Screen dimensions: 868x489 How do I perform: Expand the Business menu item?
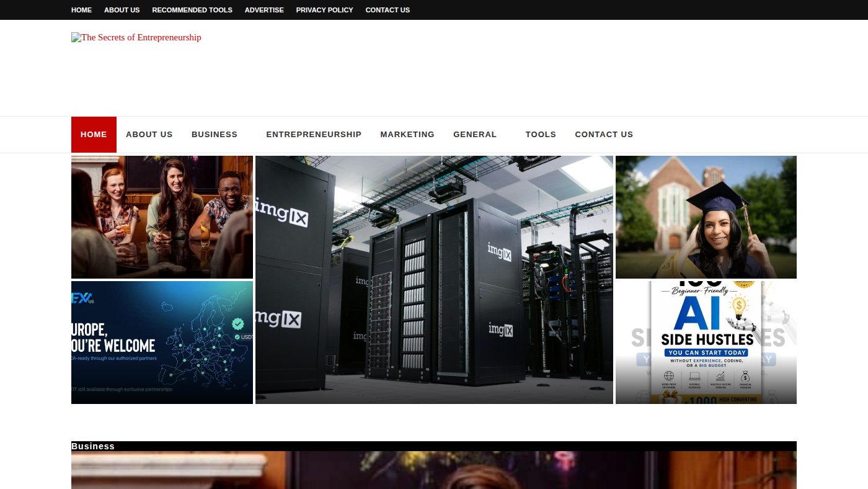pyautogui.click(x=215, y=134)
